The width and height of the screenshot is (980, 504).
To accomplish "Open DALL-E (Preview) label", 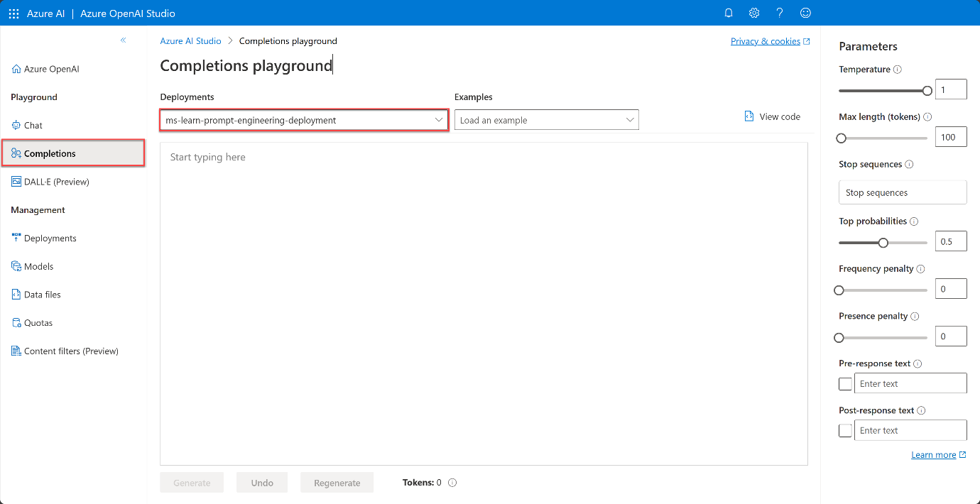I will [x=57, y=182].
